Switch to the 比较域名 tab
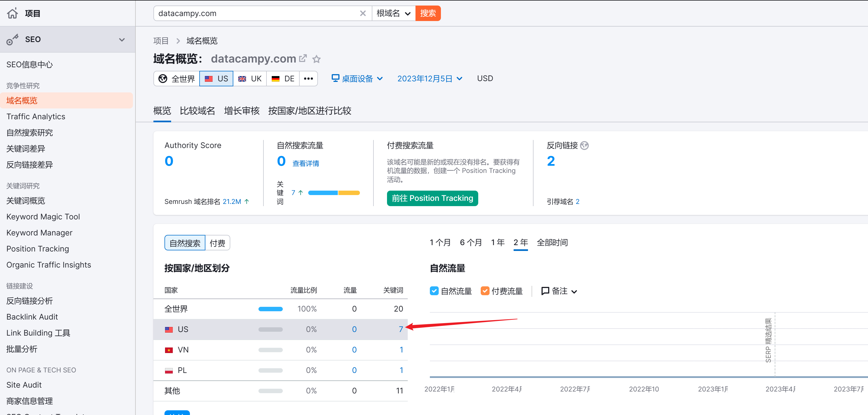 coord(197,111)
